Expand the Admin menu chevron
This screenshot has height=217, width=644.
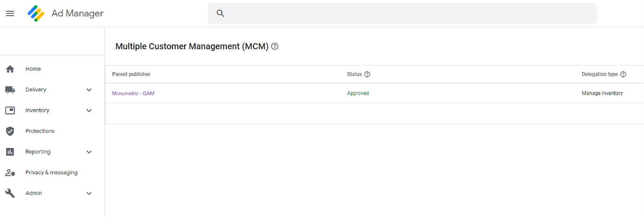(x=89, y=193)
